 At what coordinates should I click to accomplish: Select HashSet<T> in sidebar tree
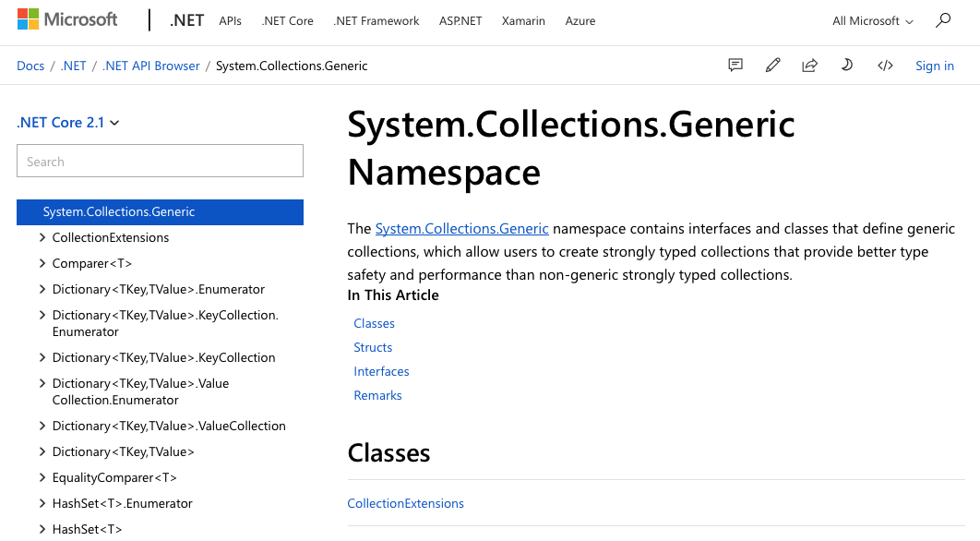point(87,529)
